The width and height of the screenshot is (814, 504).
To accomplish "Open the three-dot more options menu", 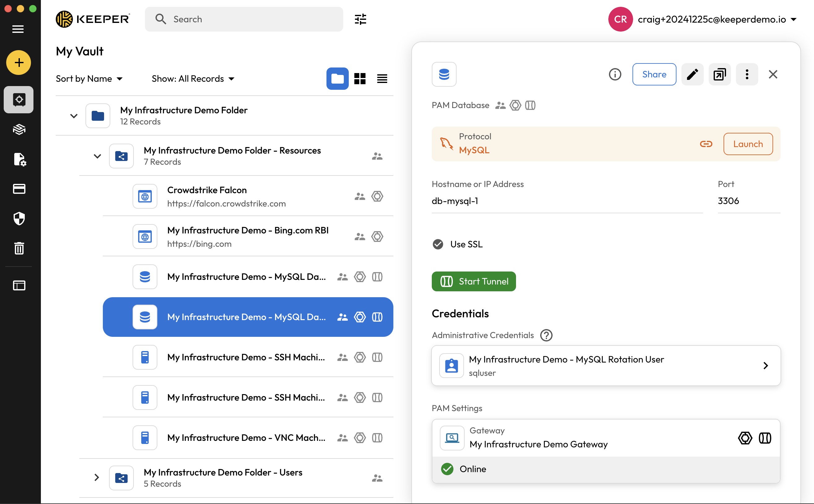I will (747, 74).
